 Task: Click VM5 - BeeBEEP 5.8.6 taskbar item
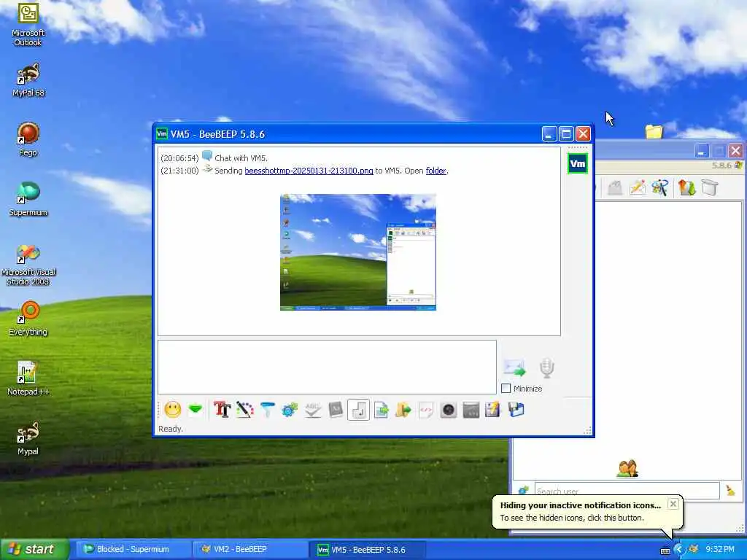click(x=367, y=550)
